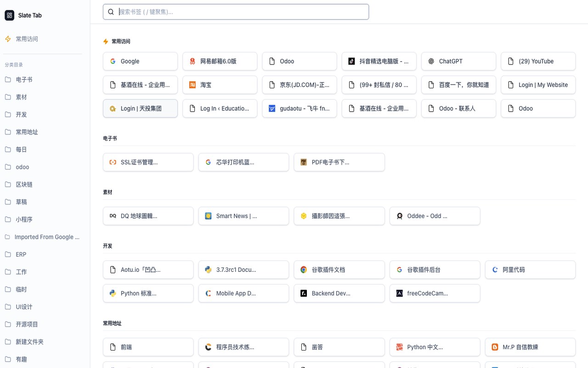Click the TikTok icon on 抖音精选电脑版
The width and height of the screenshot is (588, 368).
351,61
